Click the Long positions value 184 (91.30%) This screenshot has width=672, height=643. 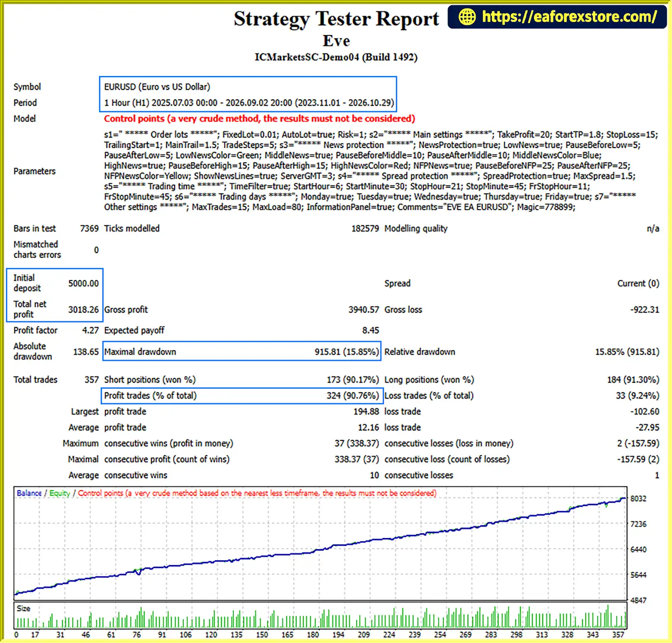pos(633,380)
